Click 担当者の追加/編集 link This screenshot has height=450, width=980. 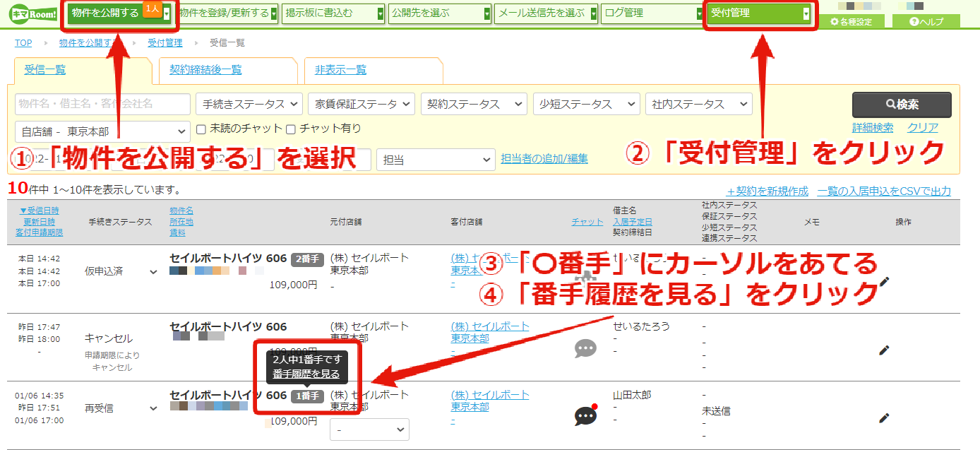[x=544, y=159]
